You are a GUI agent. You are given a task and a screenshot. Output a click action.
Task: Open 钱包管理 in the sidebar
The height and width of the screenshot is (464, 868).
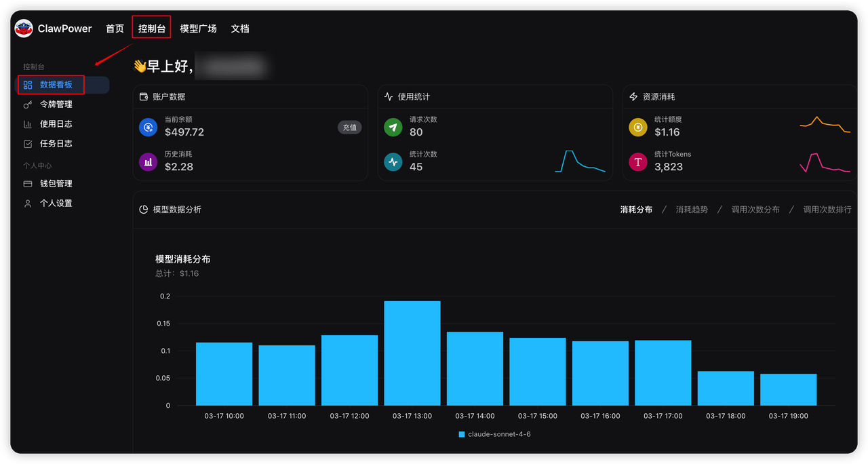[56, 184]
